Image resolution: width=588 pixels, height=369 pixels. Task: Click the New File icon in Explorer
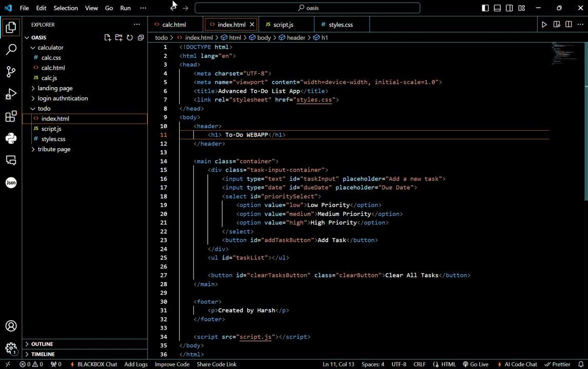click(x=108, y=37)
